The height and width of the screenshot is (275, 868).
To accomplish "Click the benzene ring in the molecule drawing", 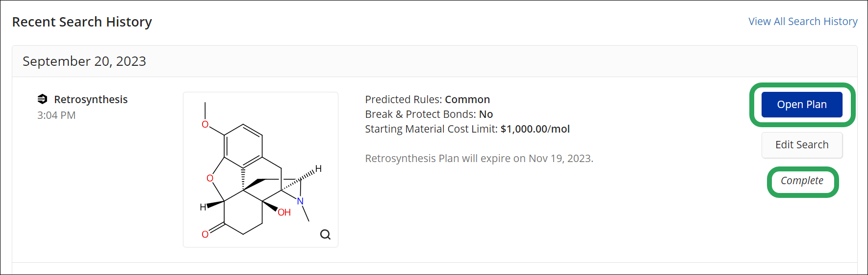I will [243, 145].
